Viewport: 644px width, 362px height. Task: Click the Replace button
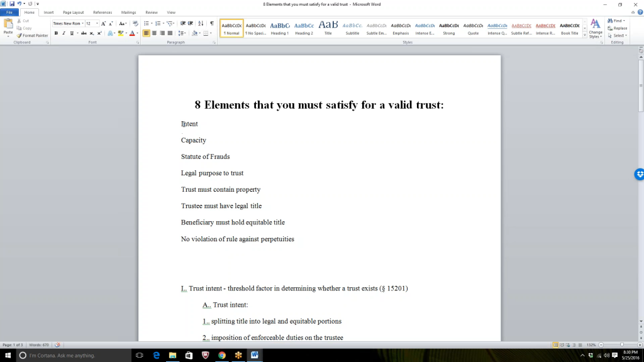(617, 28)
